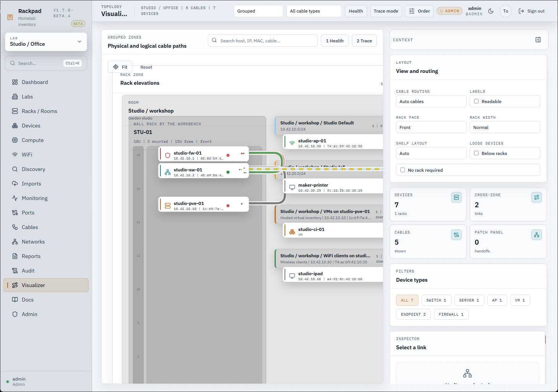
Task: Click the studio-ap-01 WiFi icon
Action: (x=292, y=143)
